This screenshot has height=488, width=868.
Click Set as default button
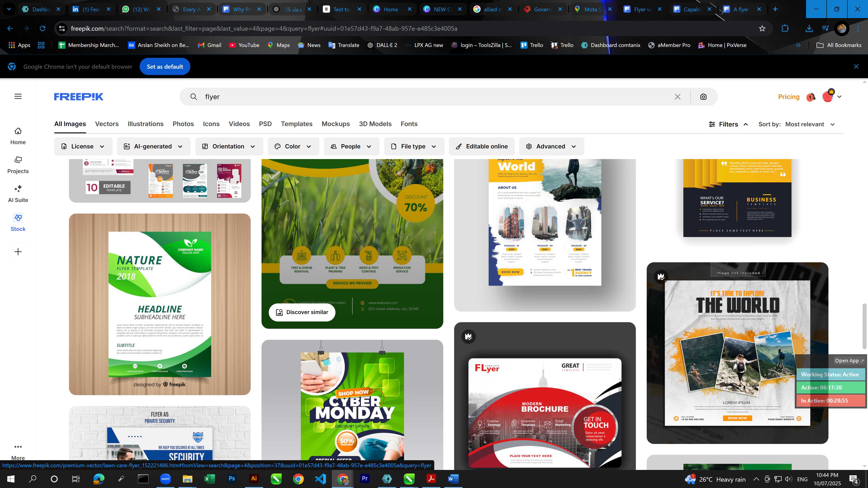[165, 67]
